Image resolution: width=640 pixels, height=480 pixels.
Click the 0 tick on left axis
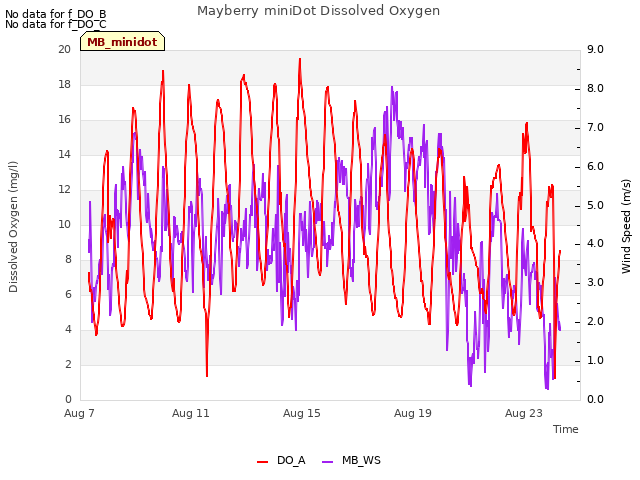tap(68, 400)
